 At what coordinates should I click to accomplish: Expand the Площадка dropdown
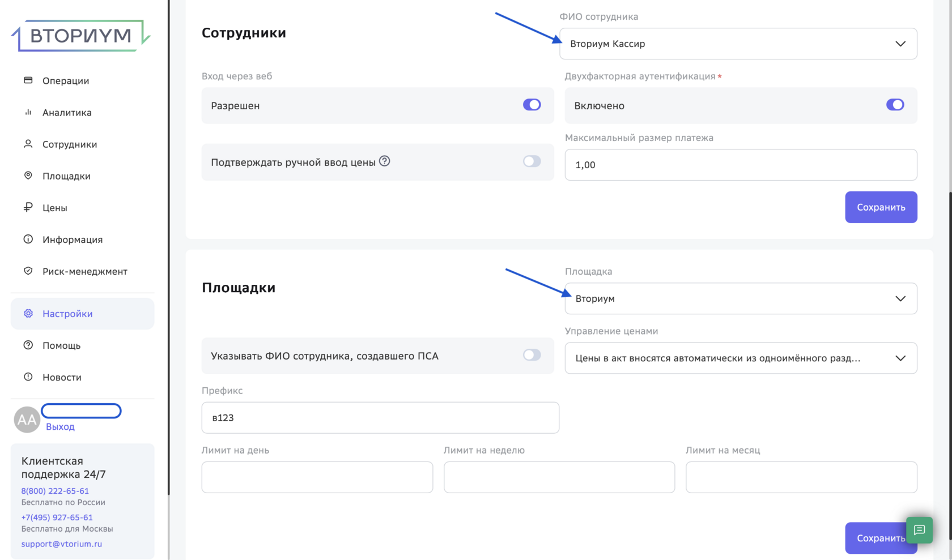(x=741, y=298)
